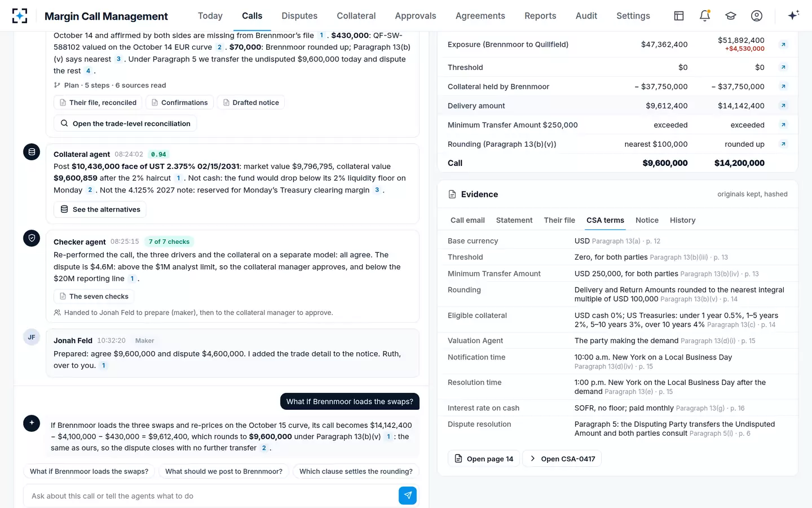Click Checker agent shield avatar

pyautogui.click(x=32, y=238)
